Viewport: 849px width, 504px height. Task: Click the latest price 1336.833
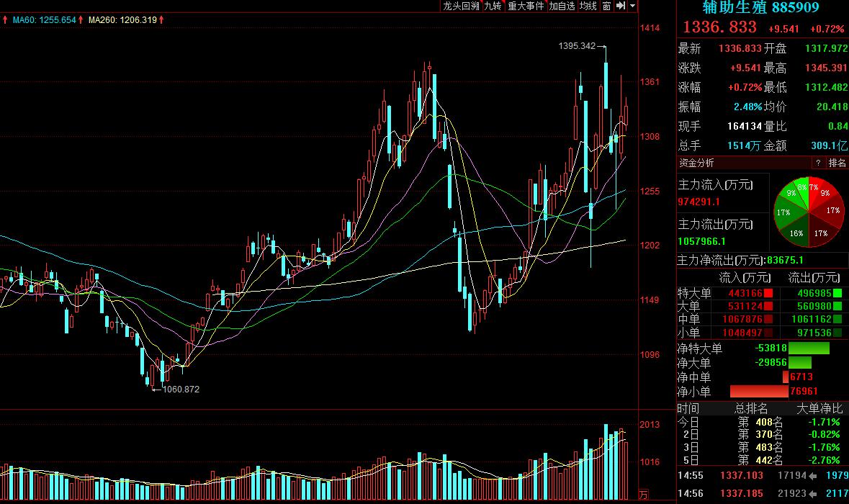pyautogui.click(x=719, y=27)
